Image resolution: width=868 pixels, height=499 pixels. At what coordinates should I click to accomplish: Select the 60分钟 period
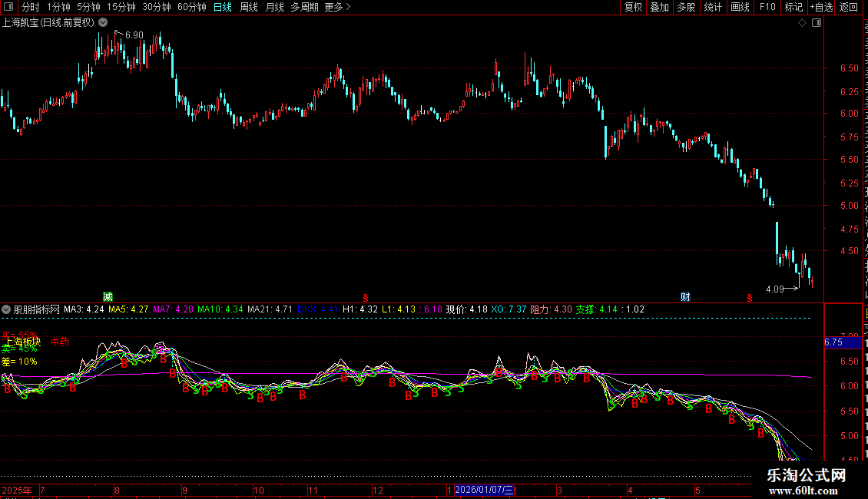coord(191,7)
